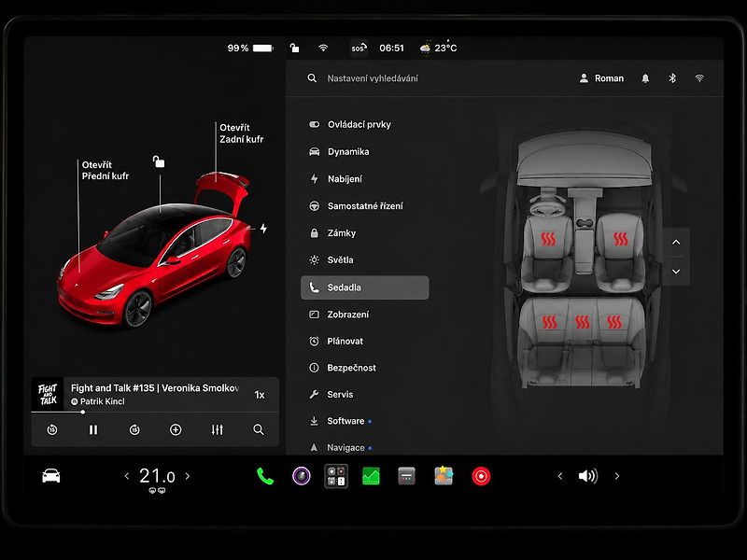Image resolution: width=747 pixels, height=560 pixels.
Task: Tap the Fight and Talk #135 title
Action: [x=155, y=388]
